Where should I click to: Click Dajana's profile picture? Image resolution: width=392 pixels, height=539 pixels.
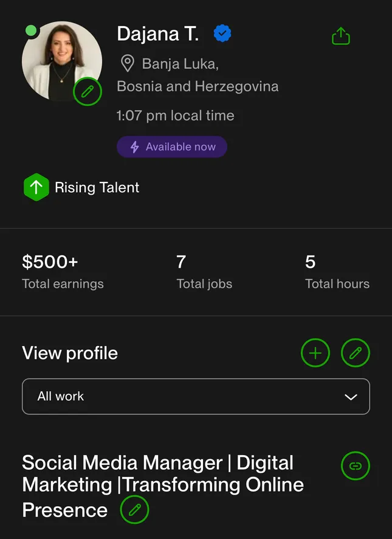[x=62, y=61]
